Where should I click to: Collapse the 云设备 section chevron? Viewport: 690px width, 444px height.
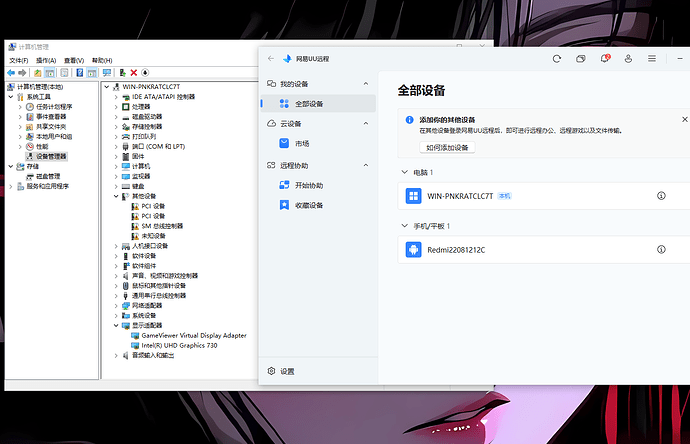(366, 124)
